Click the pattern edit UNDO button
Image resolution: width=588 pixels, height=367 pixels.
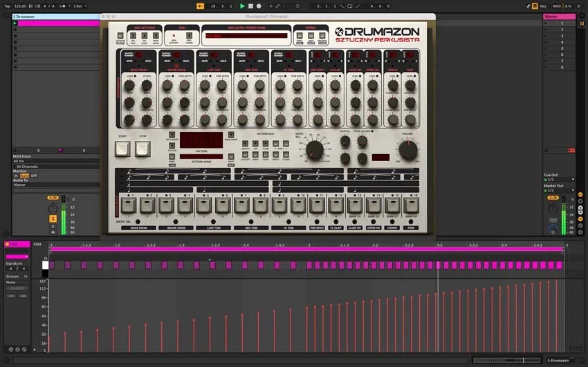click(x=255, y=155)
